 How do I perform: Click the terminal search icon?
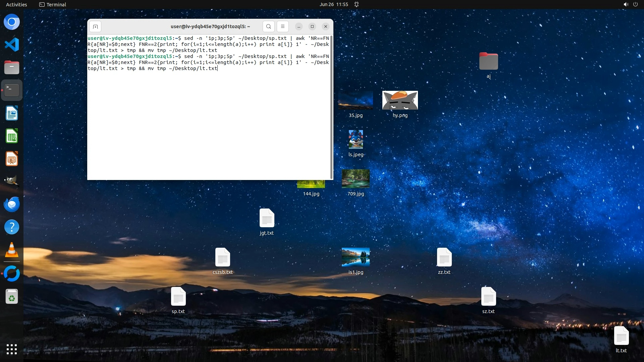[268, 26]
